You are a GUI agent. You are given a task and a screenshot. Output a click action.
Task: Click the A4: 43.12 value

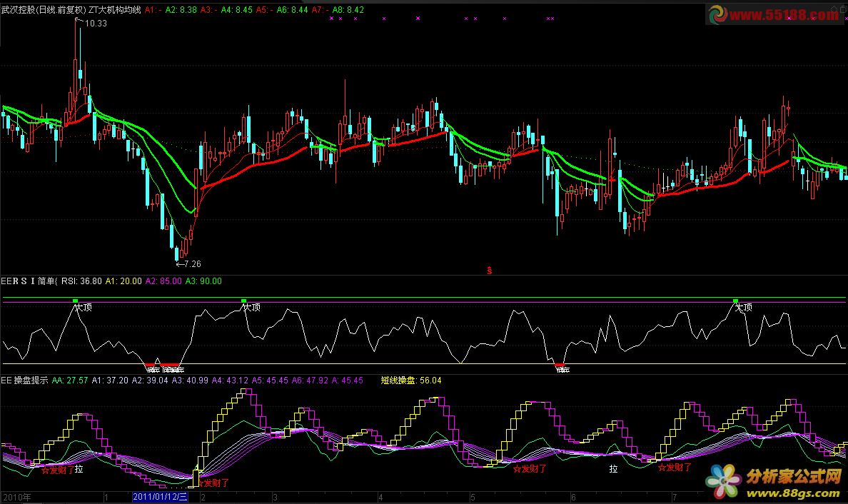[230, 380]
